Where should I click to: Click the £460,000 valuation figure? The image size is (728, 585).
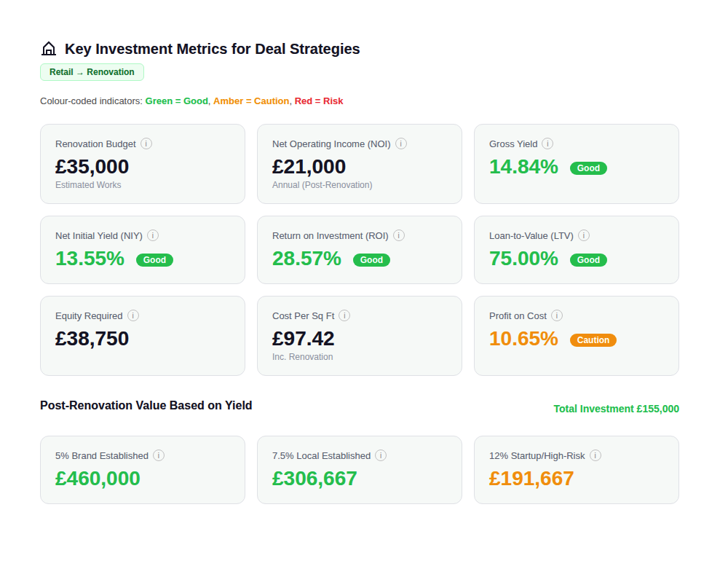pos(98,479)
